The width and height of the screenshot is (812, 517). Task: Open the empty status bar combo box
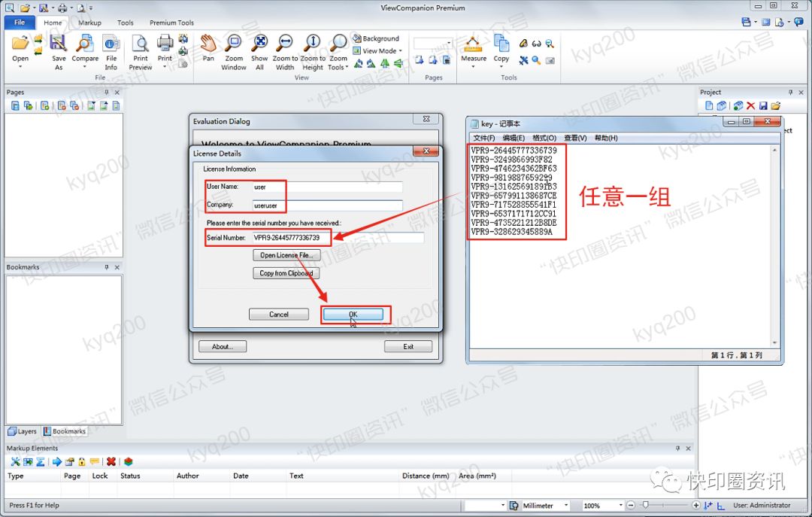point(485,505)
